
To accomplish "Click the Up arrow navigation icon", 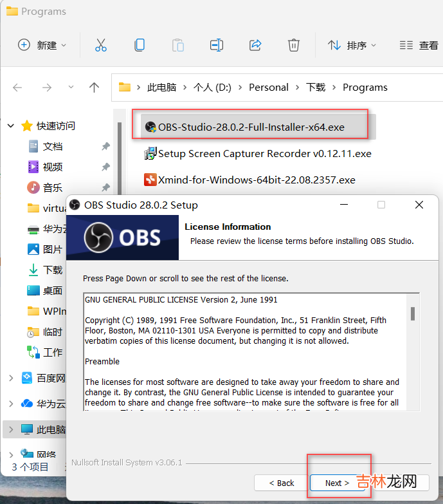I will pos(95,88).
